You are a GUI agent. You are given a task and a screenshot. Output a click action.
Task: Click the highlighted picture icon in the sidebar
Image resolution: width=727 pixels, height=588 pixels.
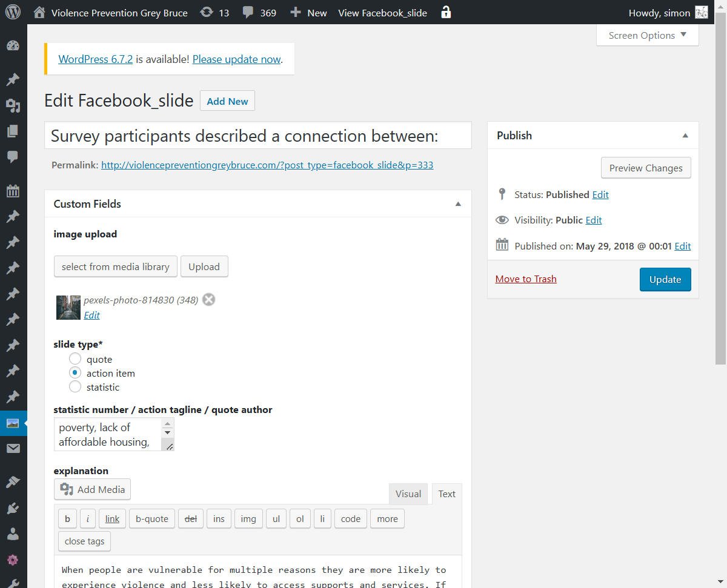coord(13,423)
